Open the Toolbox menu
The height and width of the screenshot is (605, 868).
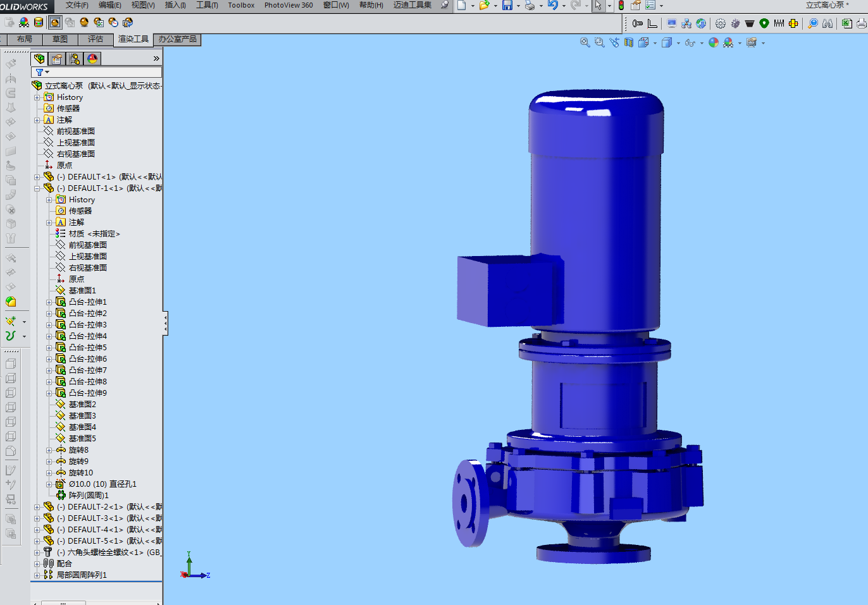(241, 5)
